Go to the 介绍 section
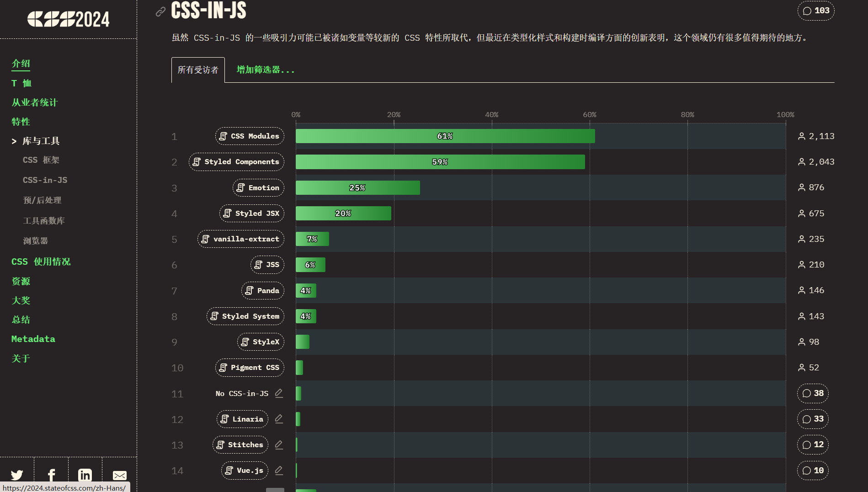 (21, 64)
